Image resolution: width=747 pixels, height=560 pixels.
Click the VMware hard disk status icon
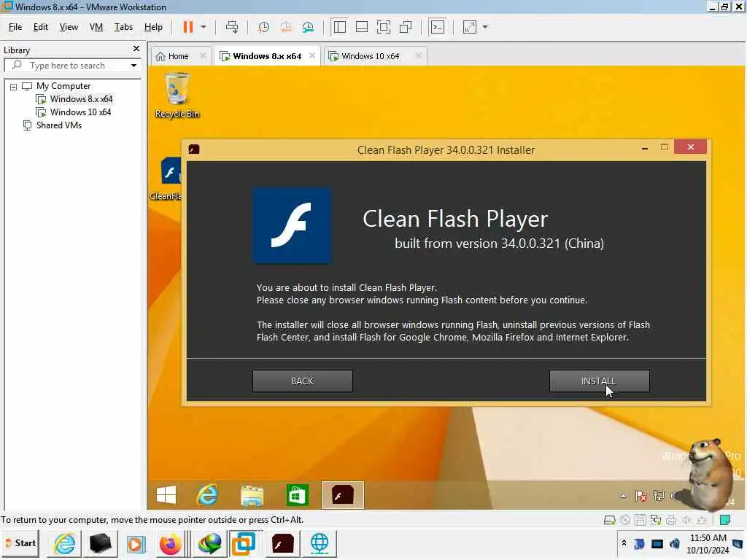click(x=609, y=520)
